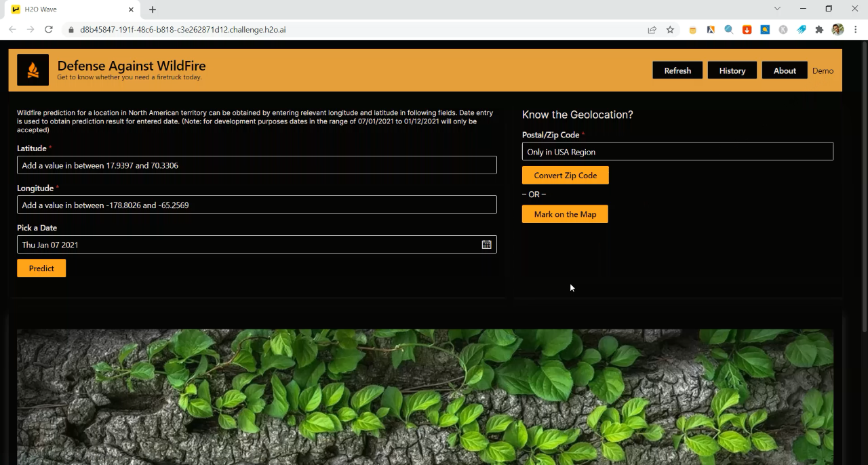The image size is (868, 465).
Task: Focus the Latitude input field
Action: click(x=256, y=165)
